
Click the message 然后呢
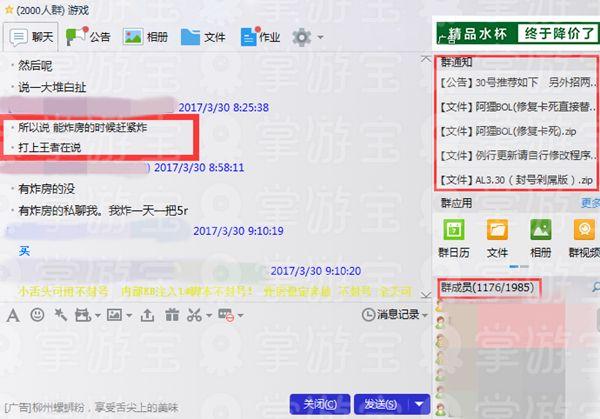tap(35, 65)
